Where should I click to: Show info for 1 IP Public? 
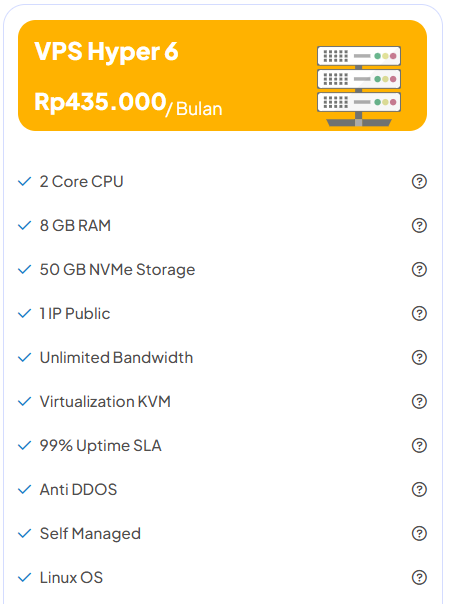coord(419,314)
